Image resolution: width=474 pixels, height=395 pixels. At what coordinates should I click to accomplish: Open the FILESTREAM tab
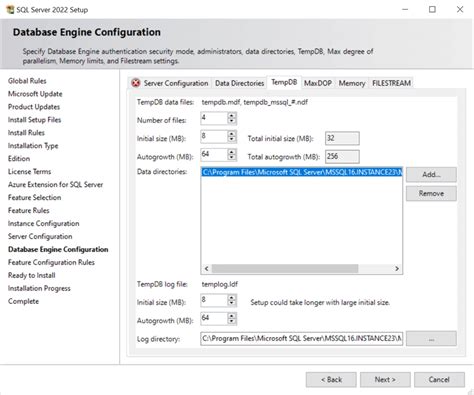click(x=391, y=83)
